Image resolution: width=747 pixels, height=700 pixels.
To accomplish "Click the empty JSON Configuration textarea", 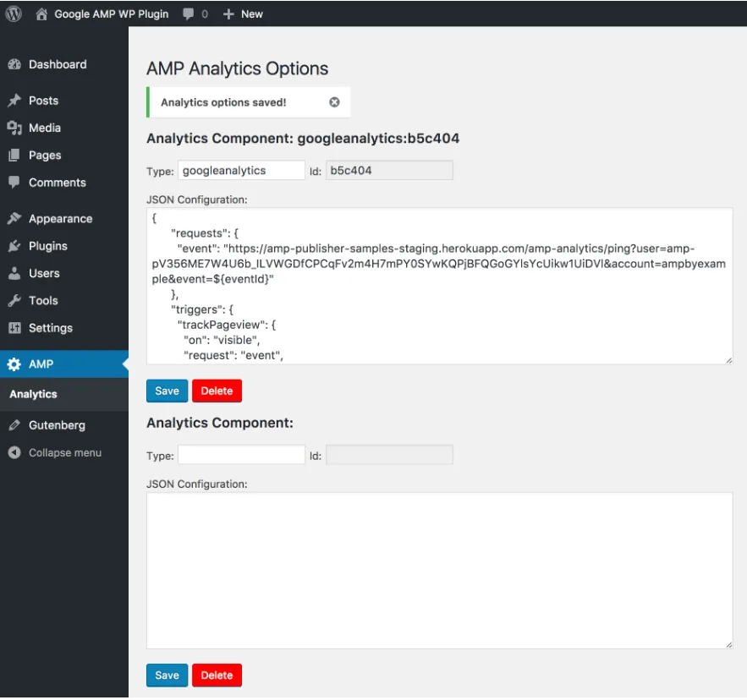I will click(x=440, y=571).
